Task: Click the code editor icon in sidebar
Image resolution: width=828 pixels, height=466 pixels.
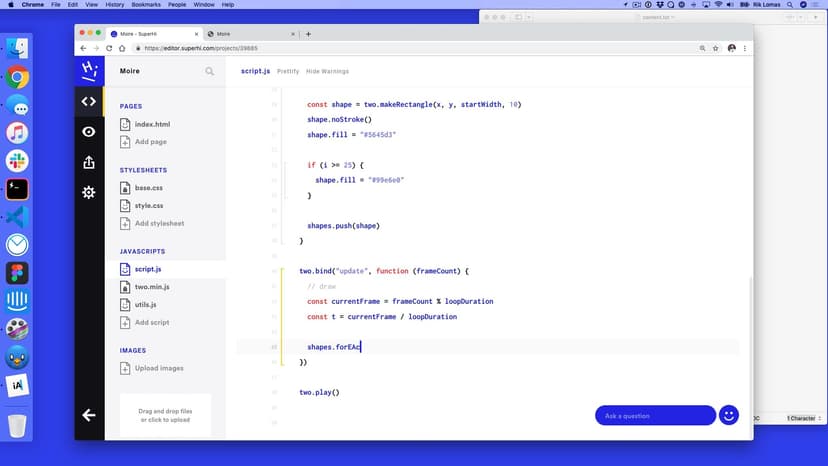Action: point(89,101)
